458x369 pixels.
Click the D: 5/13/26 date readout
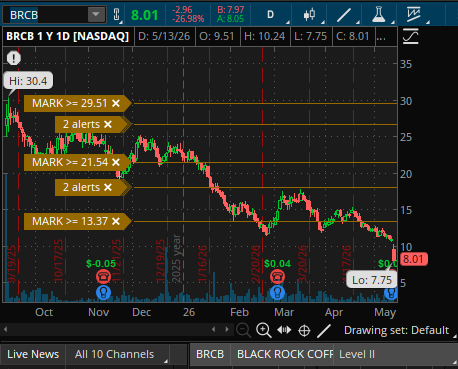coord(164,36)
